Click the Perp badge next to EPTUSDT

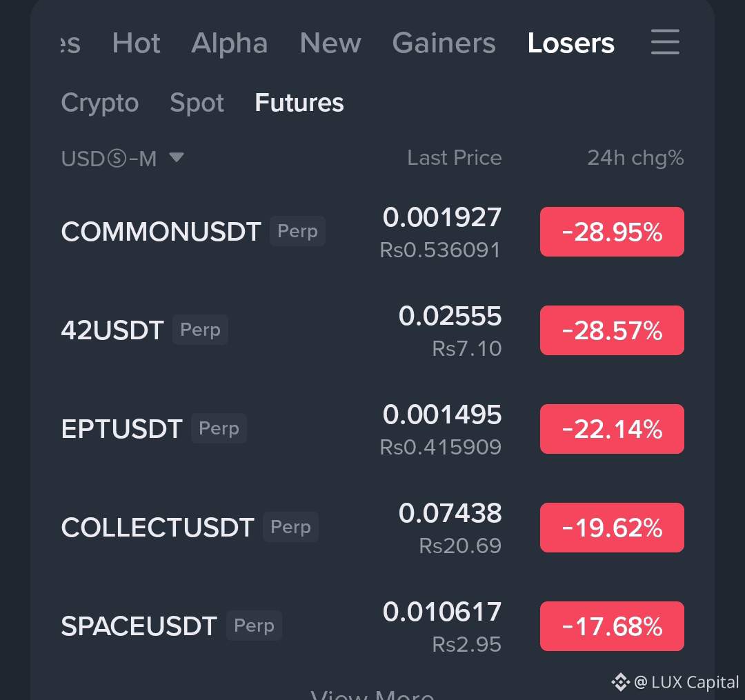pyautogui.click(x=219, y=428)
